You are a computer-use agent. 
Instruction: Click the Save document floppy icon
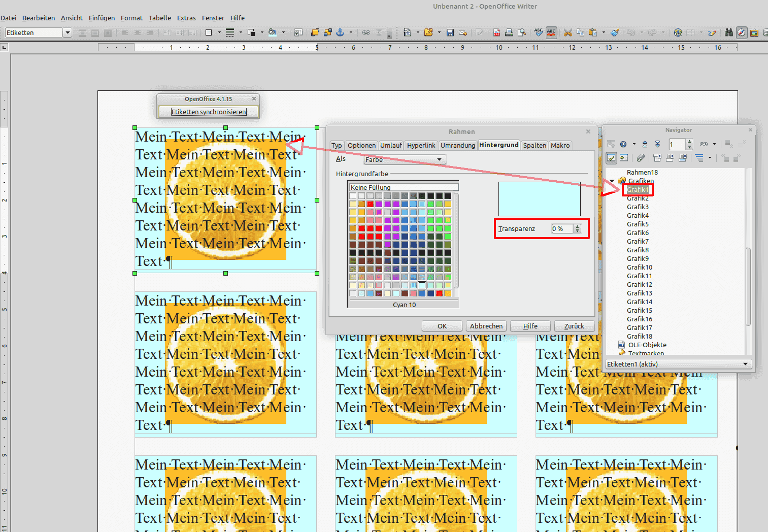[450, 32]
